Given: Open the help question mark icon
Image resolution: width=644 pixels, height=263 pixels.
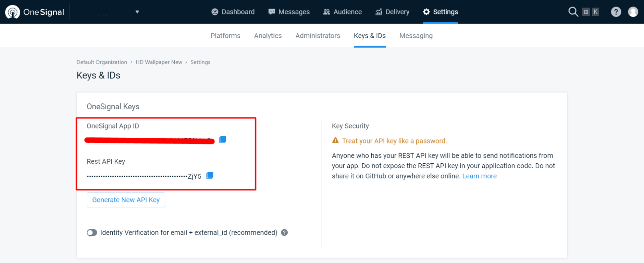Looking at the screenshot, I should coord(616,12).
